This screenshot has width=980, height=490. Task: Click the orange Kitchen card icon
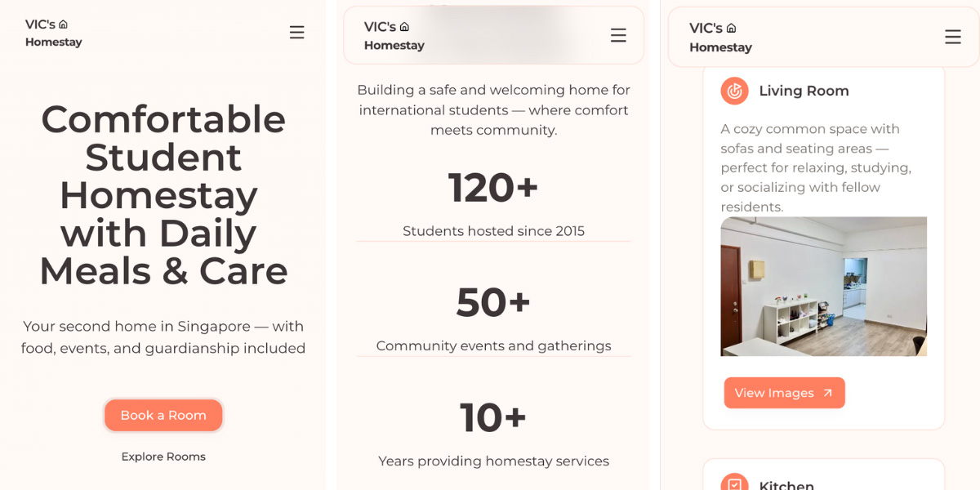[734, 483]
